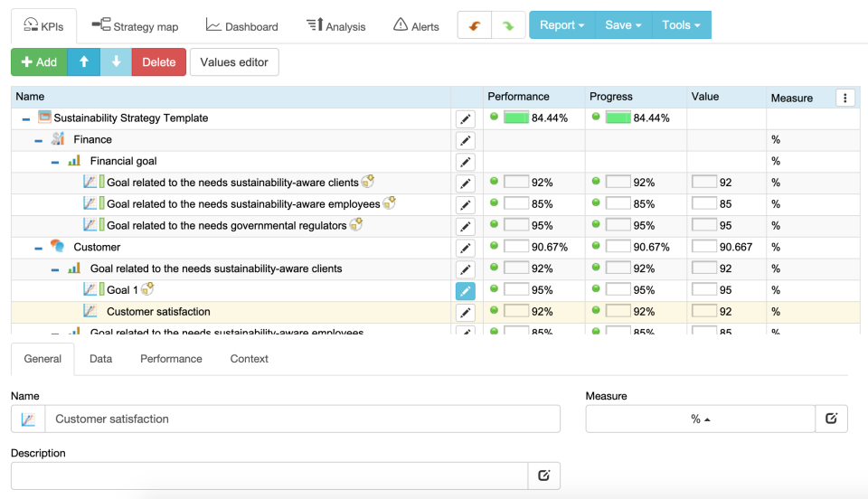Collapse Sustainability Strategy Template node
The image size is (868, 499).
26,119
